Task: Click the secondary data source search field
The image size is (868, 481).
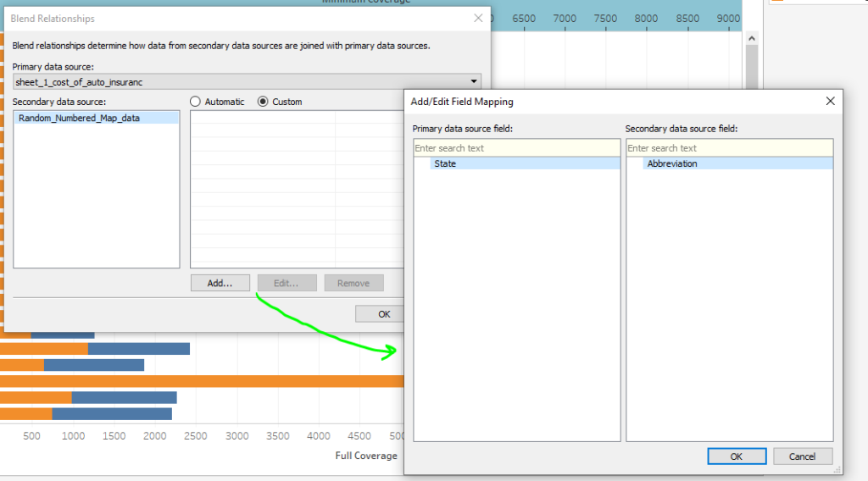Action: [730, 148]
